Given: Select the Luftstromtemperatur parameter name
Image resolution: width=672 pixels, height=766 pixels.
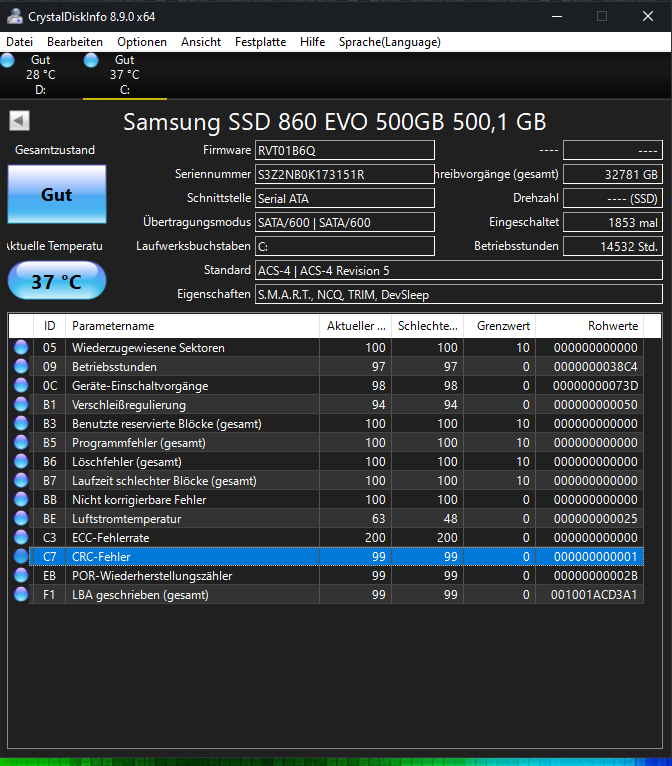Looking at the screenshot, I should (126, 519).
